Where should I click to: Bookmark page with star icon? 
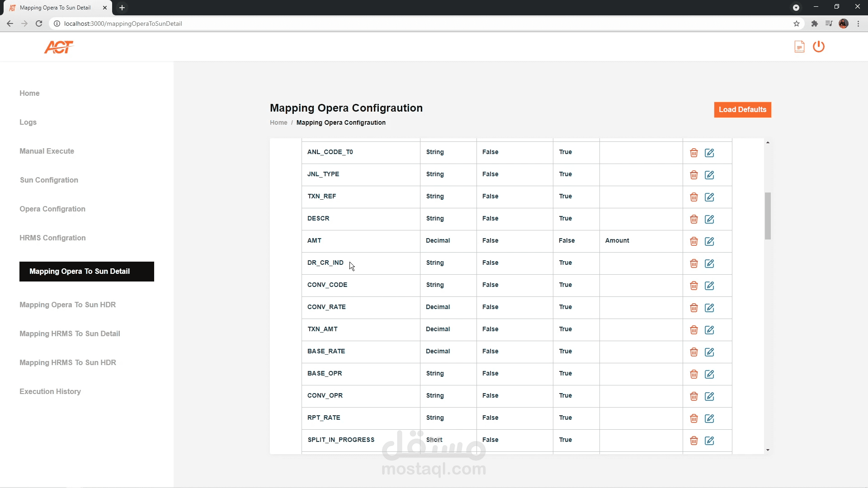pyautogui.click(x=796, y=23)
